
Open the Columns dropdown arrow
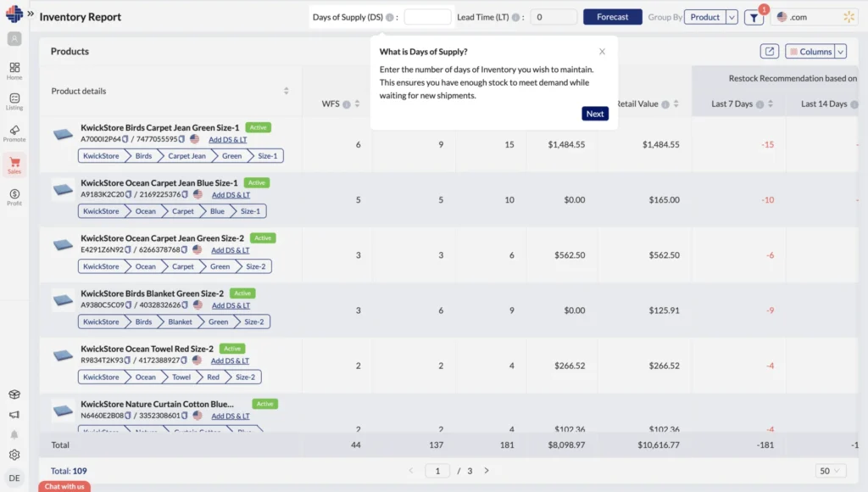(x=841, y=52)
